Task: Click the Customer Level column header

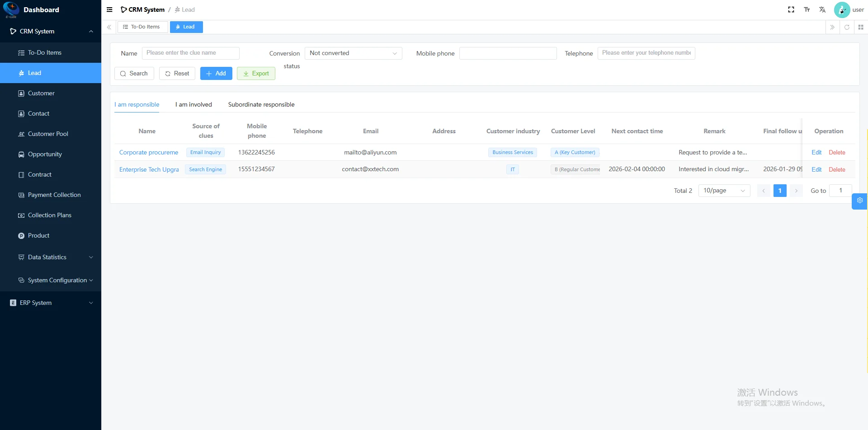Action: pyautogui.click(x=573, y=131)
